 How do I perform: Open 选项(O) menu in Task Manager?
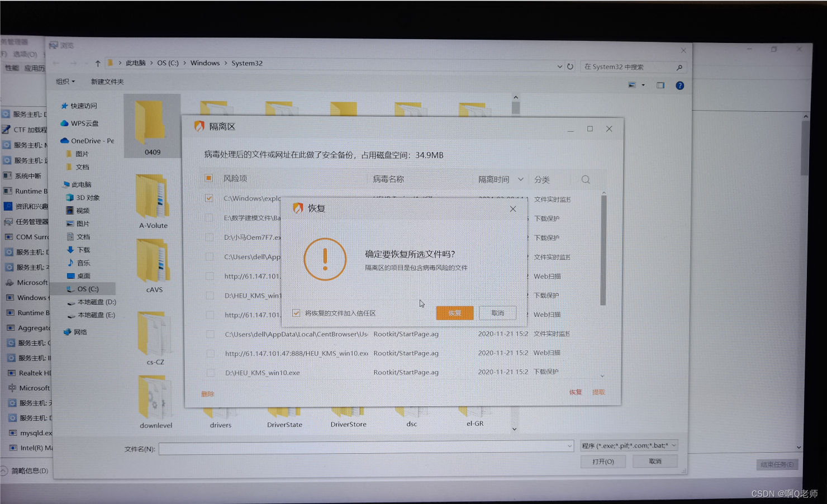[25, 54]
